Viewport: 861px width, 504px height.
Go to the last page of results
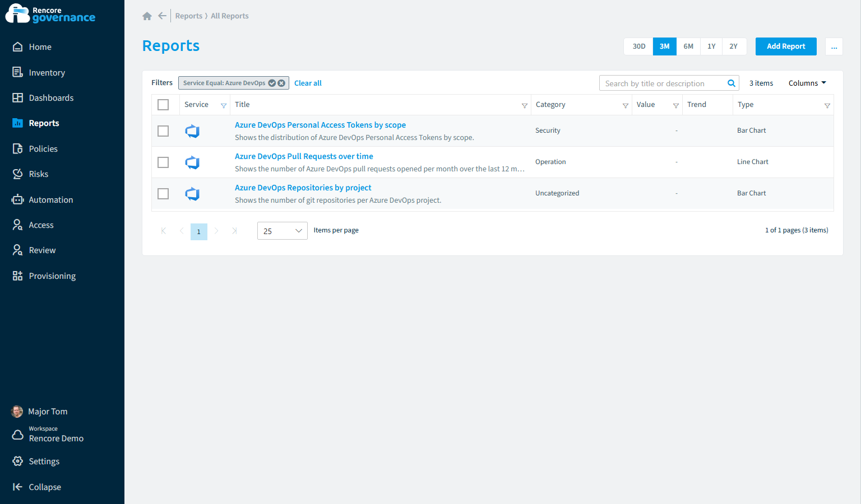(234, 231)
